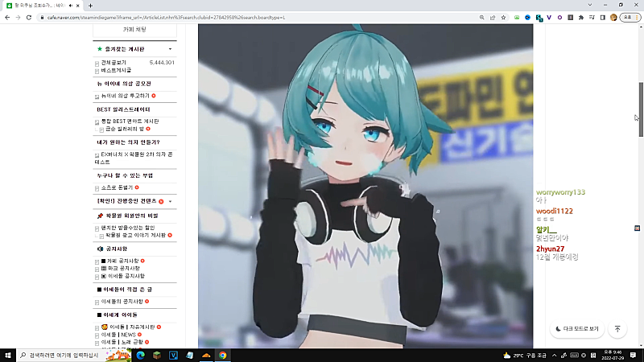This screenshot has width=644, height=362.
Task: Open the green extension icon in toolbar
Action: [517, 18]
